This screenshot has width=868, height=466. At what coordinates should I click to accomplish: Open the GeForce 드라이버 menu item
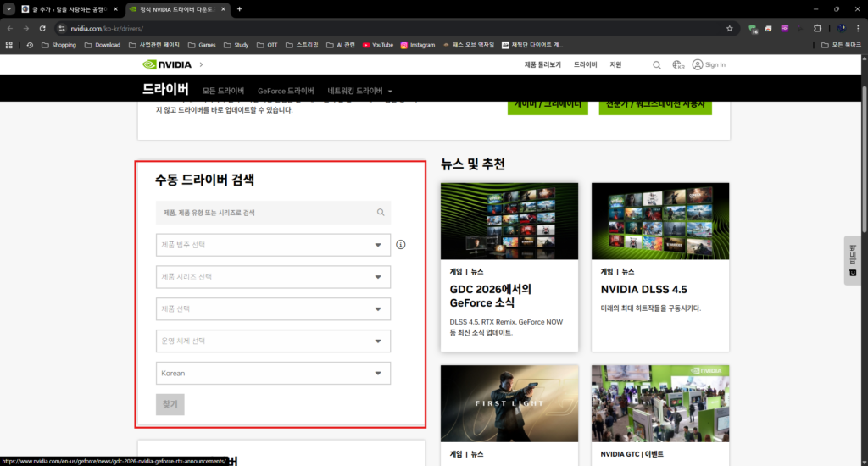pos(286,91)
